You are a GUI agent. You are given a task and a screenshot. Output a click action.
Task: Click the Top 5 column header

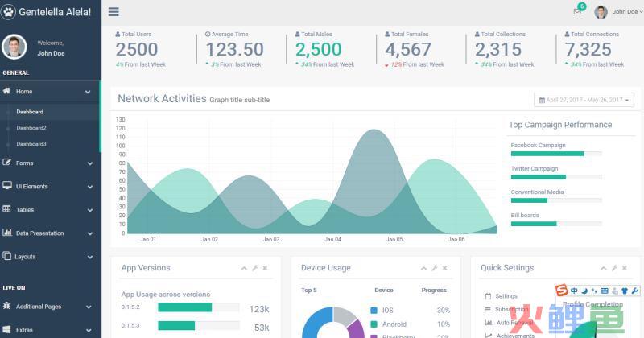(x=309, y=290)
